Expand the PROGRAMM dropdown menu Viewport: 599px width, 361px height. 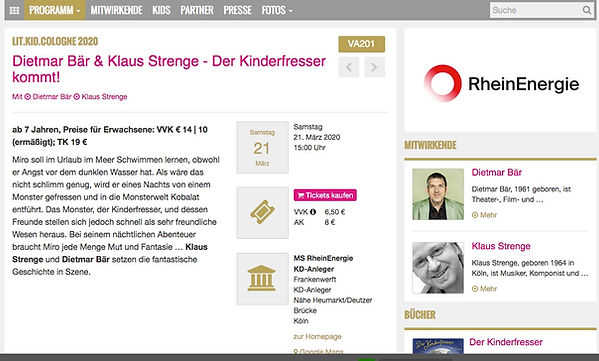point(55,10)
